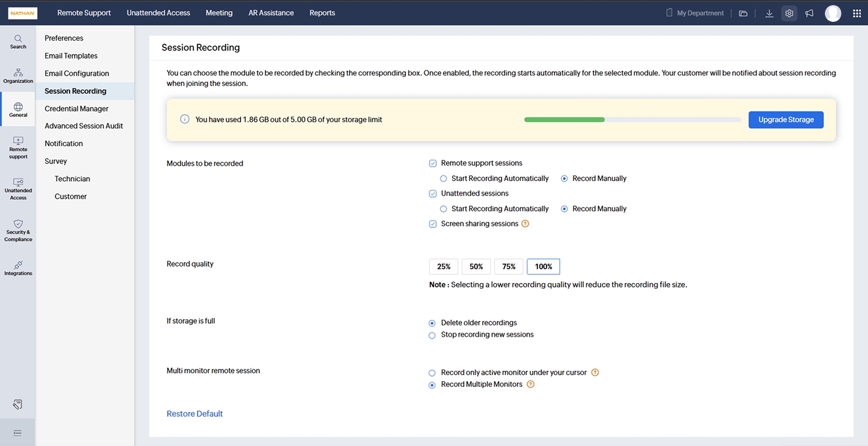Screen dimensions: 868x446
Task: Uncheck Remote support sessions checkbox
Action: tap(433, 164)
